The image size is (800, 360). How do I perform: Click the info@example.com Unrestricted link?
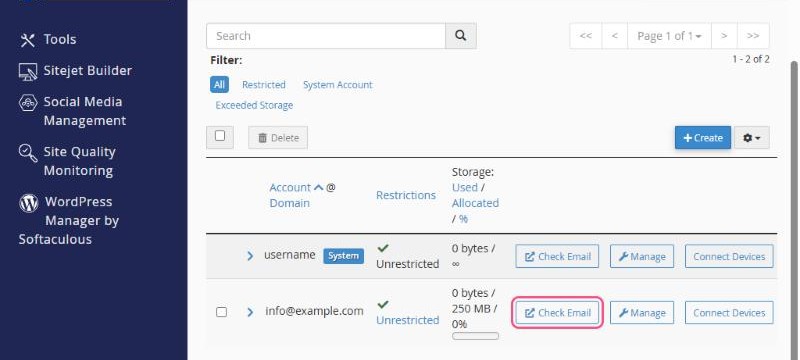408,320
